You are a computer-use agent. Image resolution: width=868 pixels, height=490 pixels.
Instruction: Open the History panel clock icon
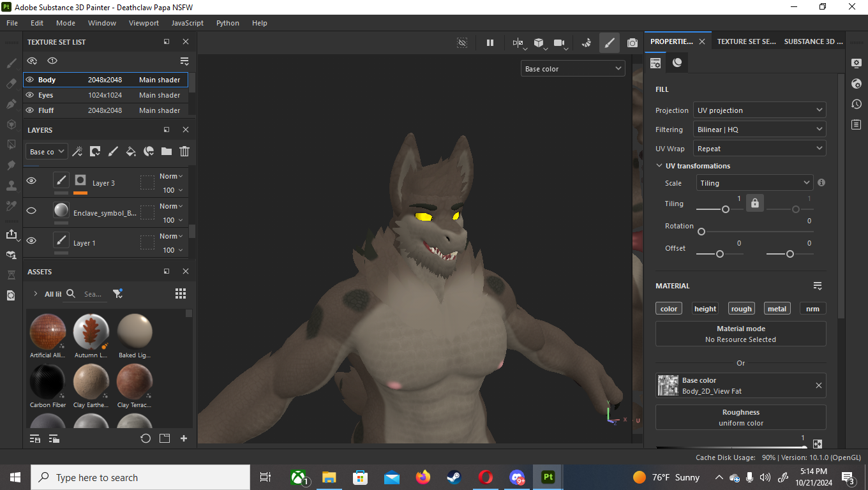[857, 104]
